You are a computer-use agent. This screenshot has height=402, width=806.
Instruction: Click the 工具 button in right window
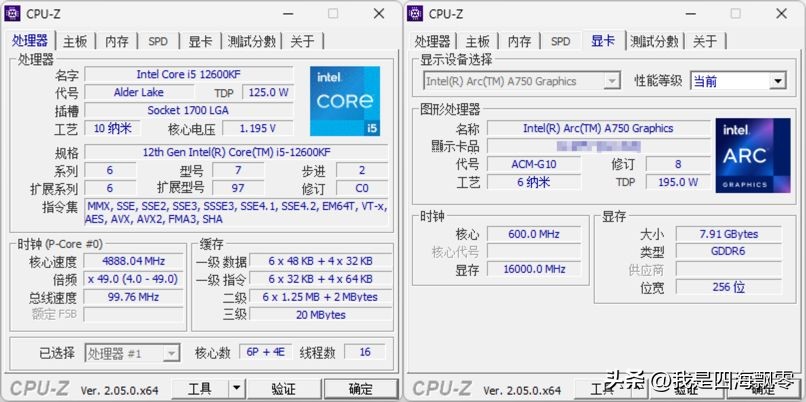pyautogui.click(x=602, y=389)
